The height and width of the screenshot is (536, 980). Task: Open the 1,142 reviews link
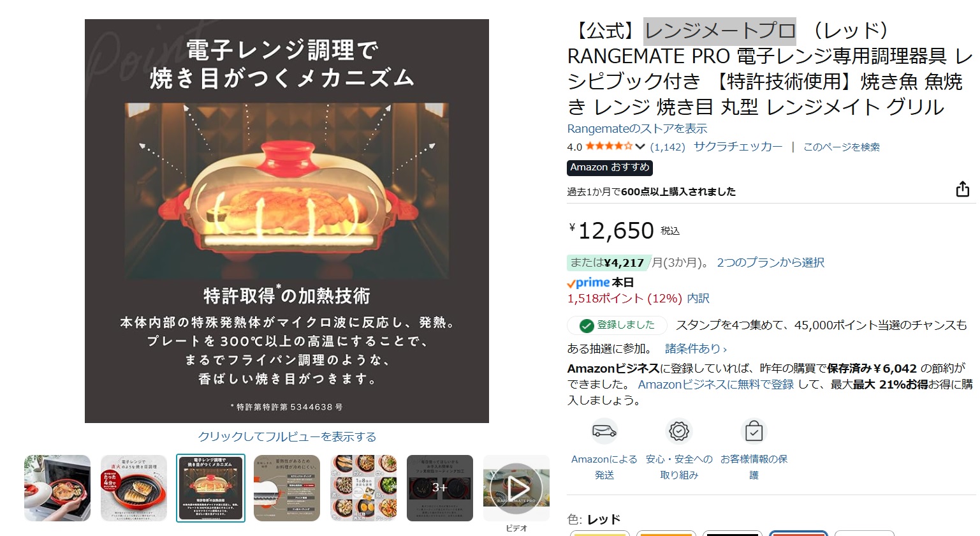tap(668, 147)
